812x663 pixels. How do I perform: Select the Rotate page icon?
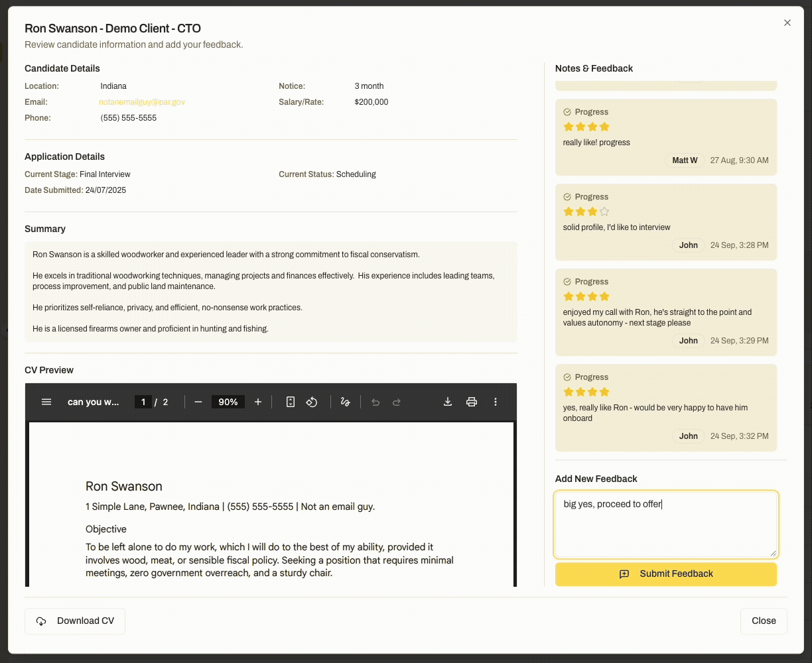tap(312, 402)
